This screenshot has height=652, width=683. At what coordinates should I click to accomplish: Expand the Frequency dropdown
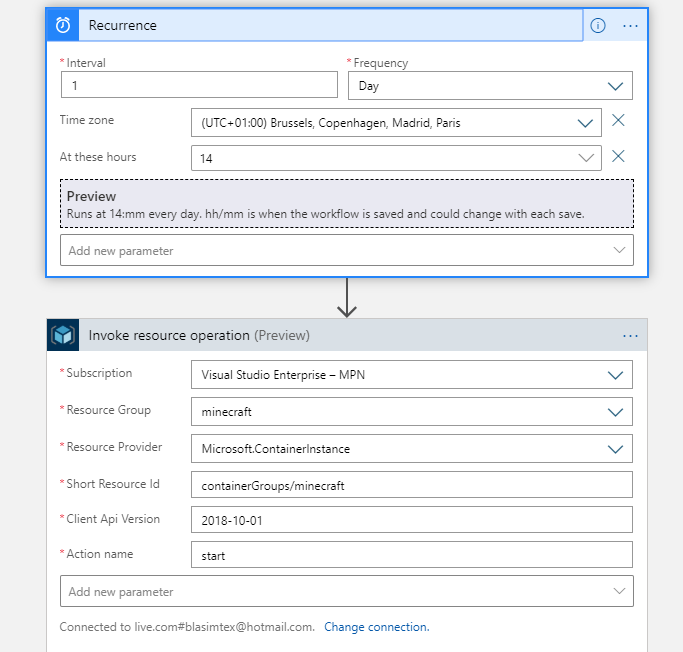[x=490, y=86]
